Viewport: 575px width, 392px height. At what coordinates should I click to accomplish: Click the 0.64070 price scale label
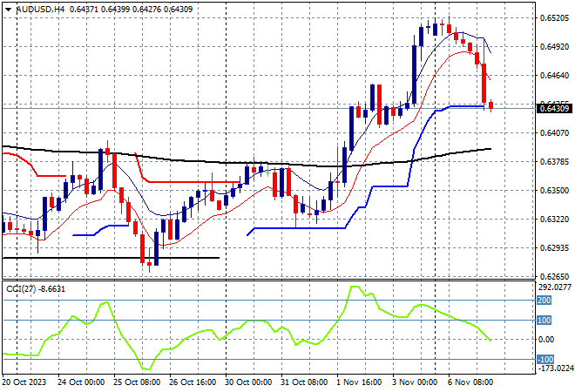(x=554, y=132)
